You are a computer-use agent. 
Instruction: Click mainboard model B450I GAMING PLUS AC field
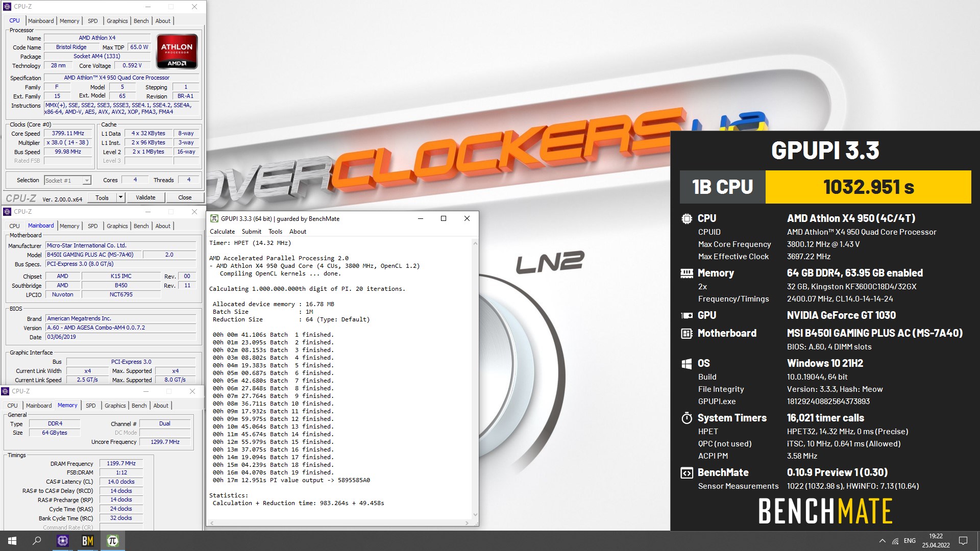pyautogui.click(x=93, y=255)
